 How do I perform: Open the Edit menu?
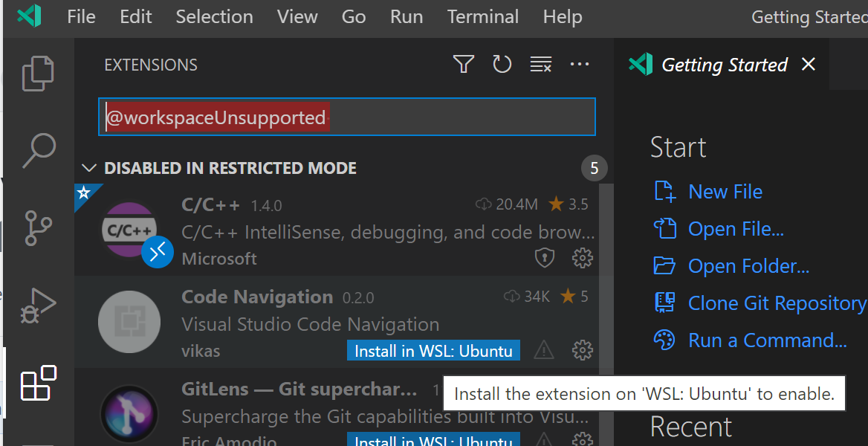coord(135,16)
